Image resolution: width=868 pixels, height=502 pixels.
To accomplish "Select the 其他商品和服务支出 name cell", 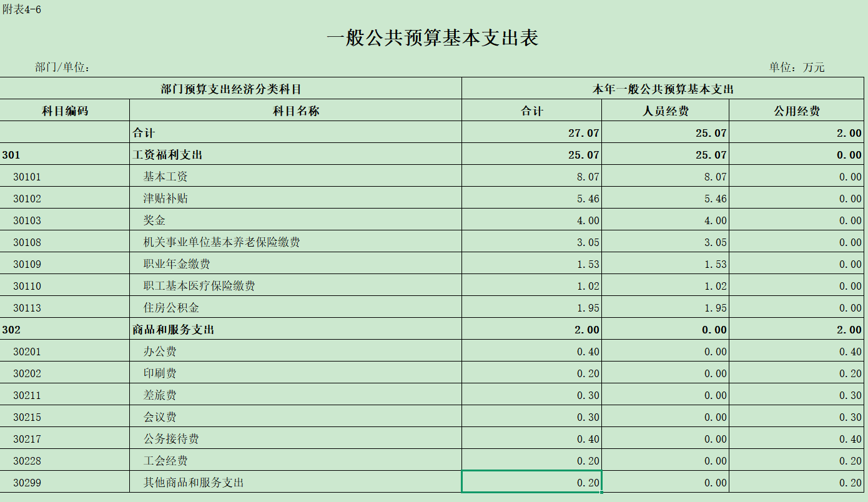I will click(296, 482).
